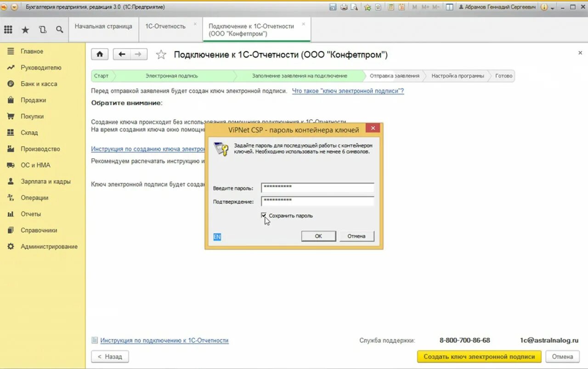Open Инструкция по созданию ключа link
Screen dimensions: 588x369
(x=147, y=149)
